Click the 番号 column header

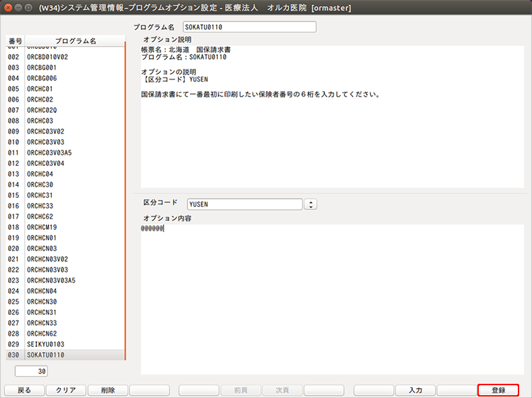click(x=16, y=40)
